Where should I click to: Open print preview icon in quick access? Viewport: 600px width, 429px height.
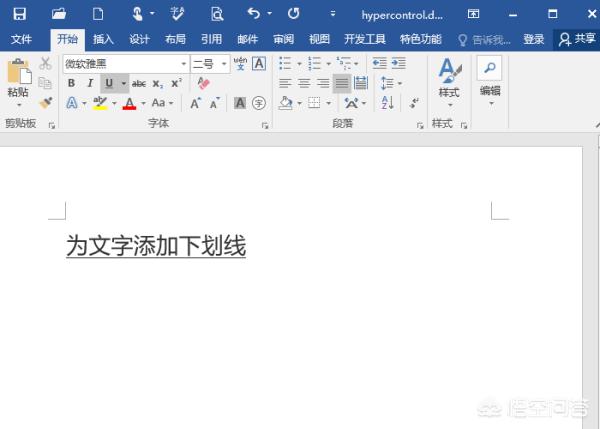(217, 14)
